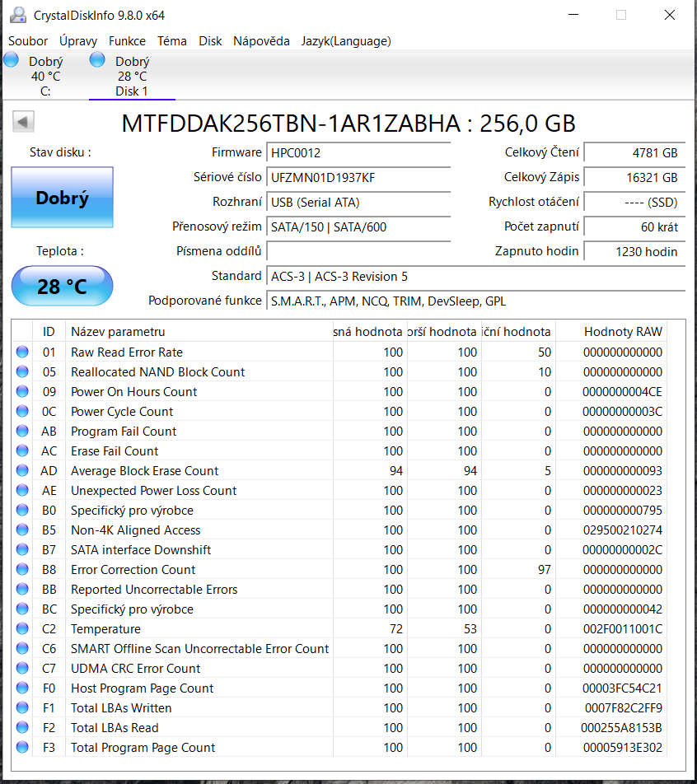Image resolution: width=697 pixels, height=784 pixels.
Task: Open the Jazyk(Language) menu
Action: tap(346, 40)
